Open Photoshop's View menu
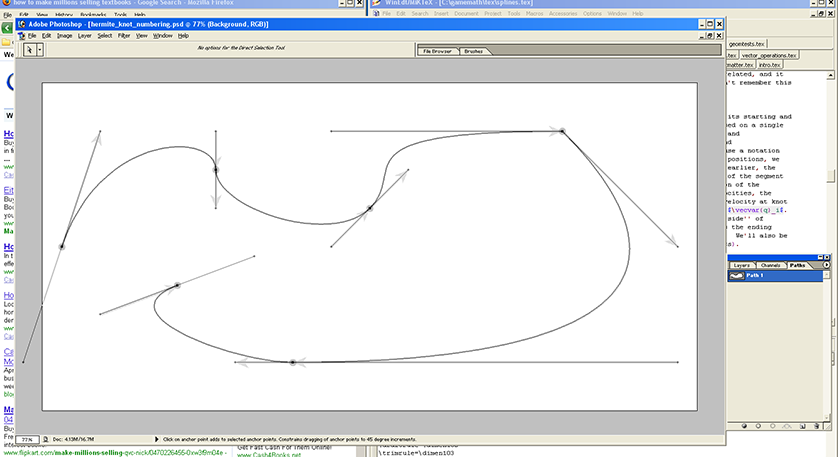This screenshot has height=457, width=838. click(142, 36)
